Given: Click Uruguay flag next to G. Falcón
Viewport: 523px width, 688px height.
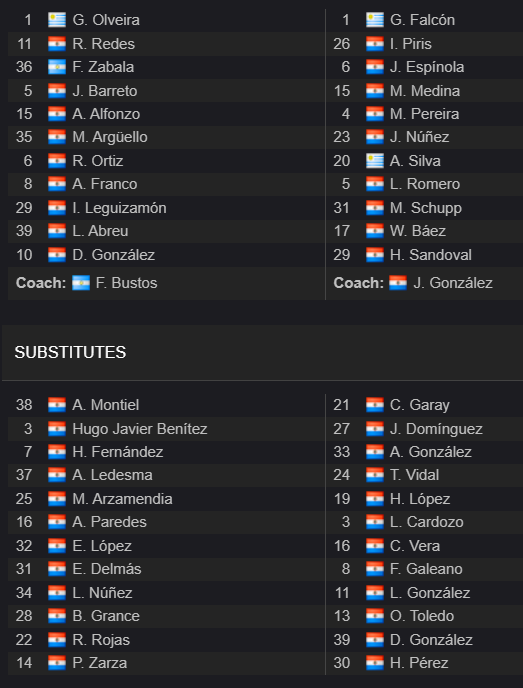Looking at the screenshot, I should click(x=375, y=20).
